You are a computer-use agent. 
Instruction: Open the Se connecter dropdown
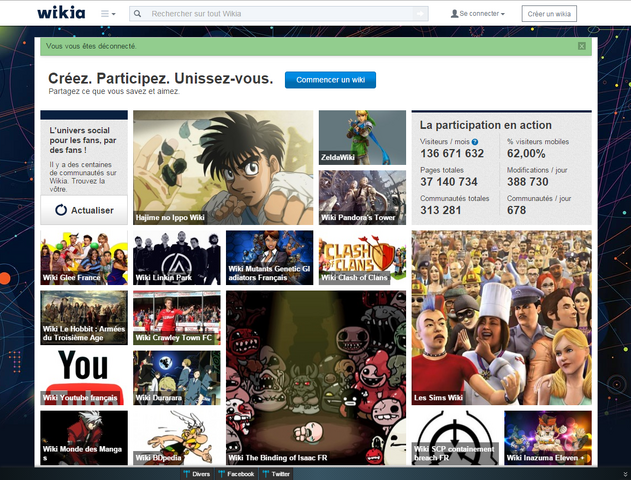coord(478,14)
